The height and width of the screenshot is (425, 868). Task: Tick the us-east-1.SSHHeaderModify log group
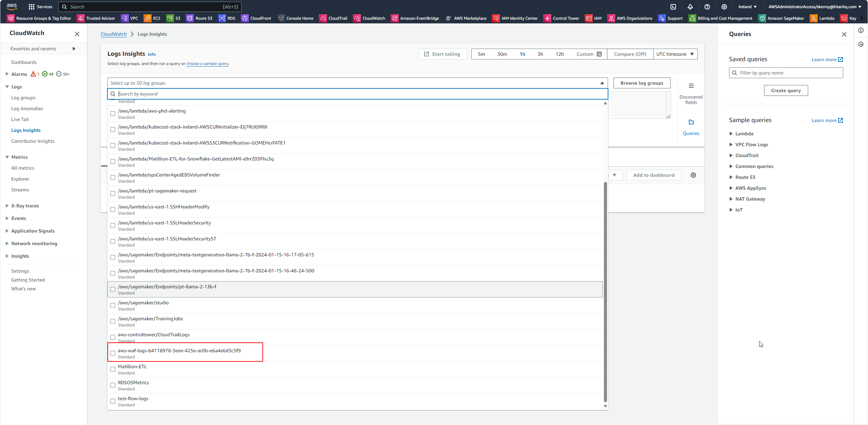(113, 209)
